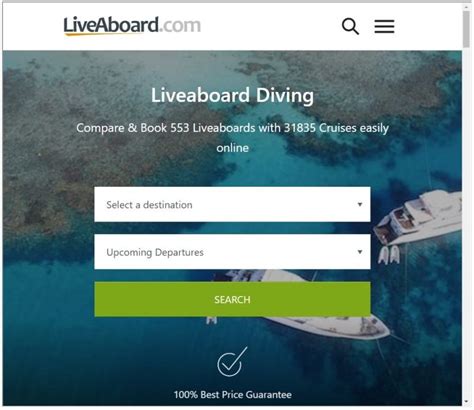
Task: Open the Select a destination dropdown
Action: (x=232, y=204)
